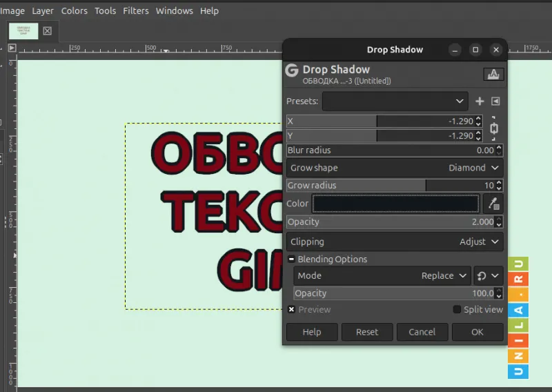
Task: Collapse the Blending Options section
Action: pos(292,259)
